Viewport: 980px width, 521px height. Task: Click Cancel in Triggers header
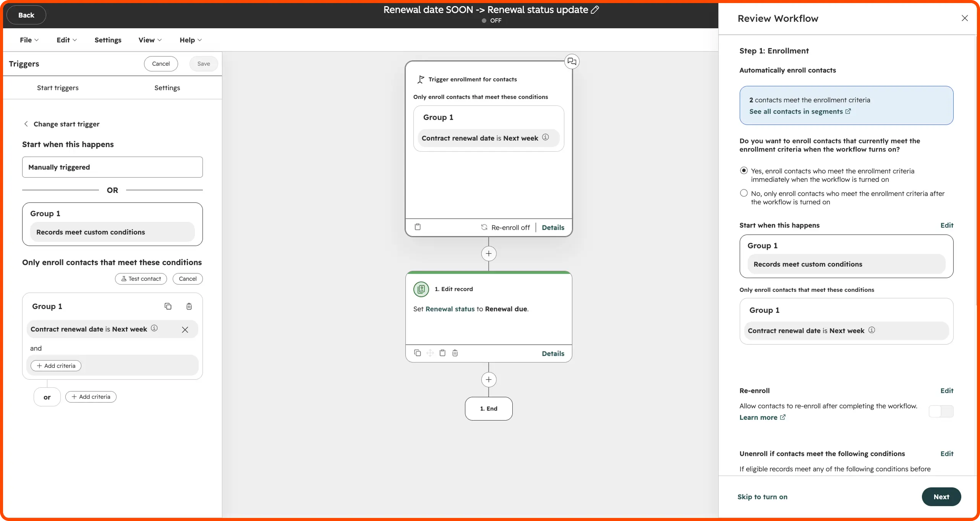click(x=161, y=64)
